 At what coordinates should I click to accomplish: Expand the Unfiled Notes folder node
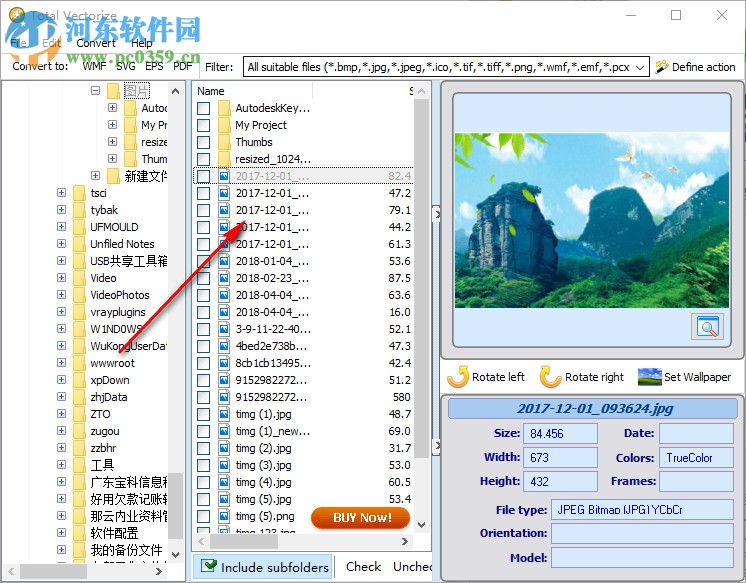[61, 244]
